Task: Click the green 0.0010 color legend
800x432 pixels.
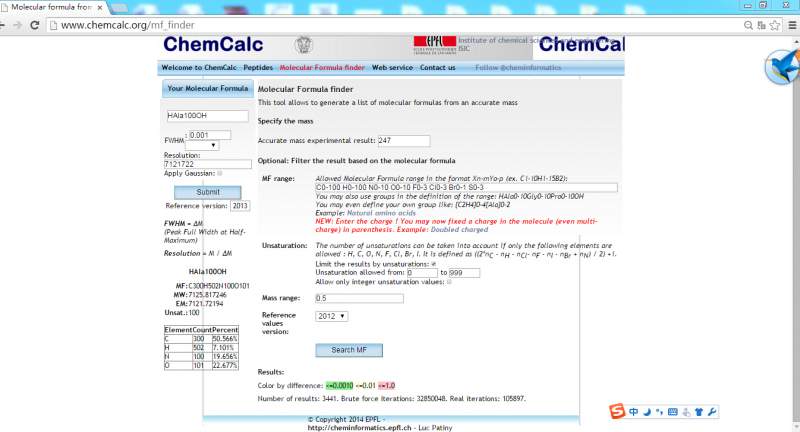Action: pos(339,386)
